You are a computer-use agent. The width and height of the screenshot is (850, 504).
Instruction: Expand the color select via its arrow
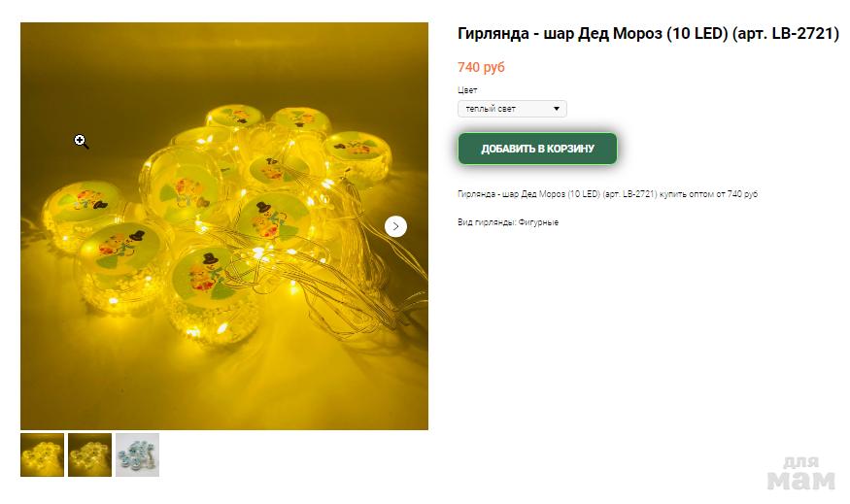[x=557, y=109]
